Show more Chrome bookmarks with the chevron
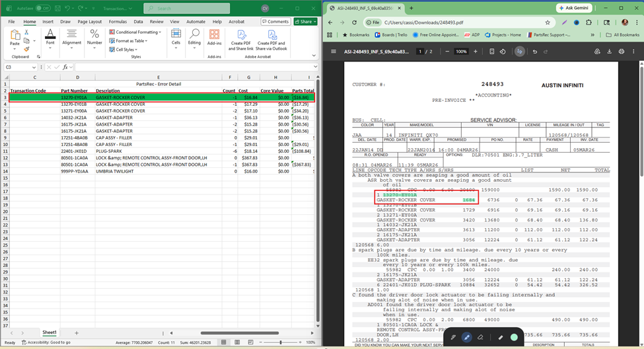The image size is (644, 349). click(592, 35)
